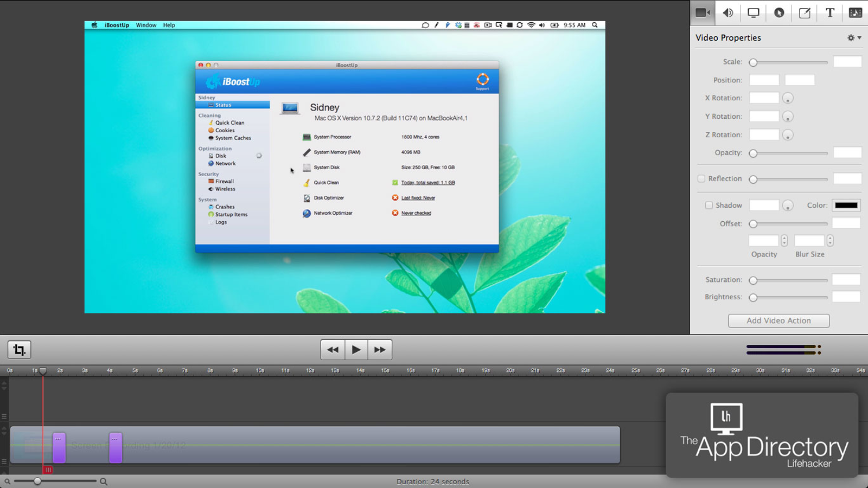
Task: Click the Reflection slider handle
Action: click(753, 179)
